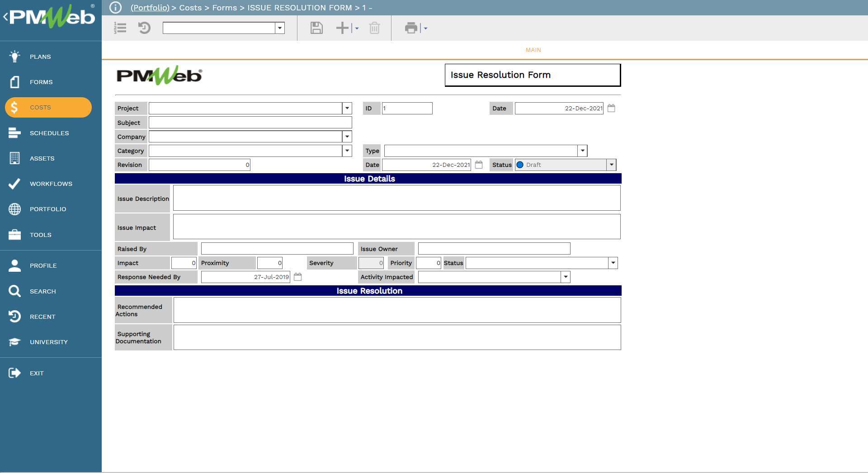Click the Search magnifier icon

coord(14,291)
